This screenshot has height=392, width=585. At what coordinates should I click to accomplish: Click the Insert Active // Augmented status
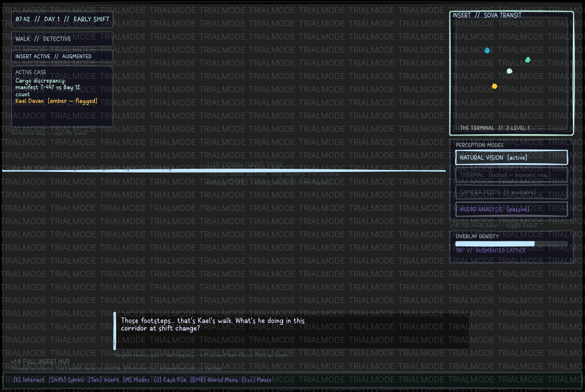point(62,56)
